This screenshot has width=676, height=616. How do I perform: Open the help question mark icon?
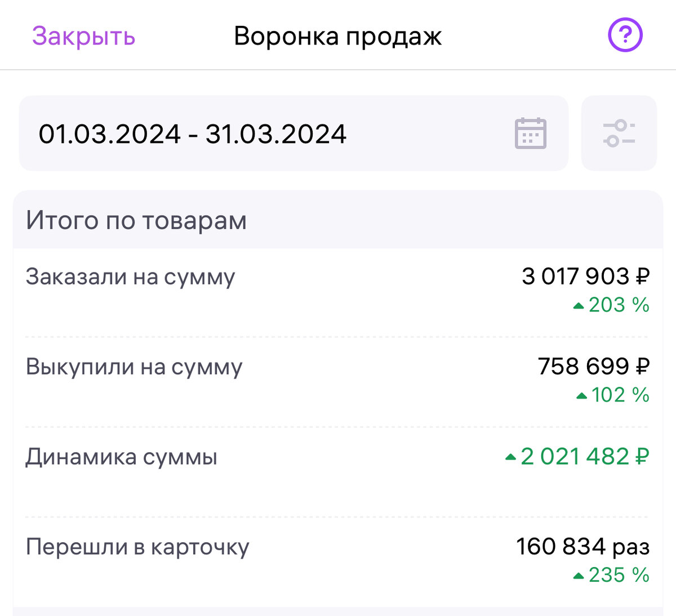tap(625, 35)
